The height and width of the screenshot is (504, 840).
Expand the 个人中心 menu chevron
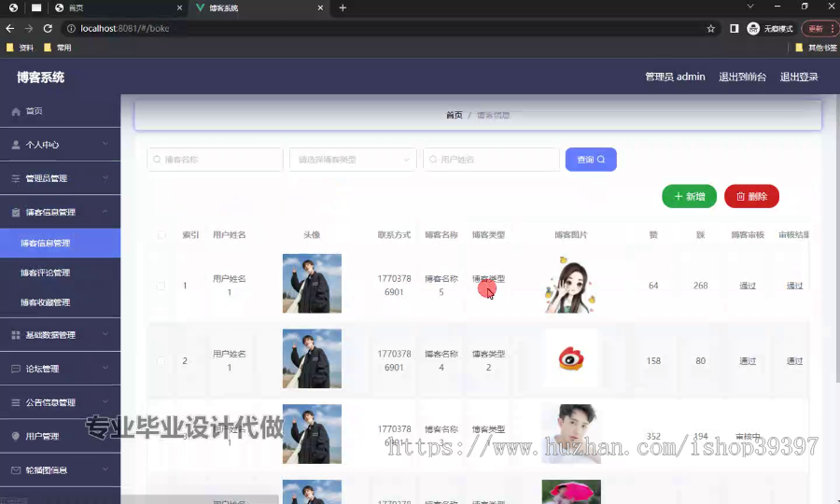105,144
